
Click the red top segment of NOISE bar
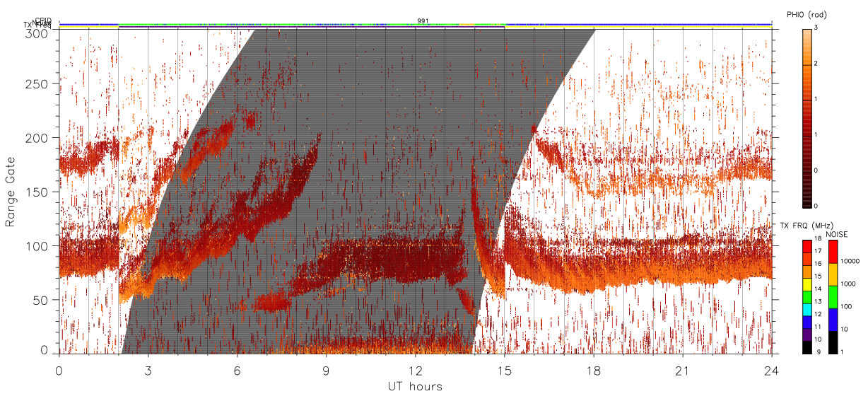pyautogui.click(x=833, y=252)
